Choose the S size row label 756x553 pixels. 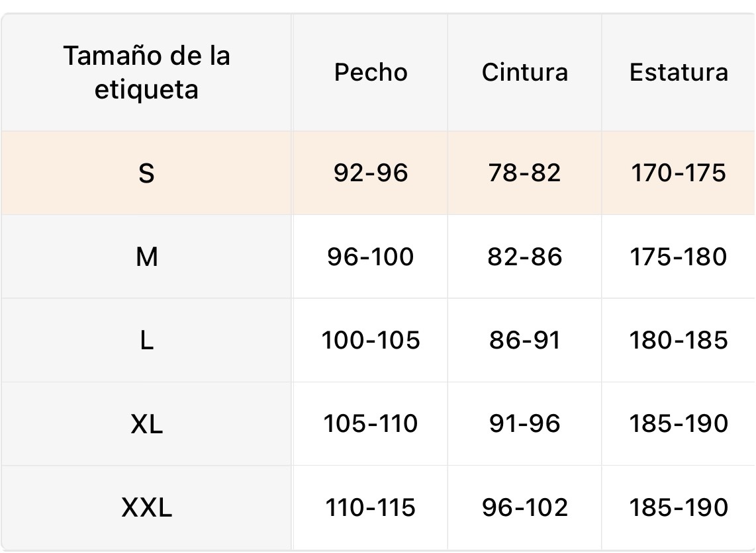click(x=146, y=173)
